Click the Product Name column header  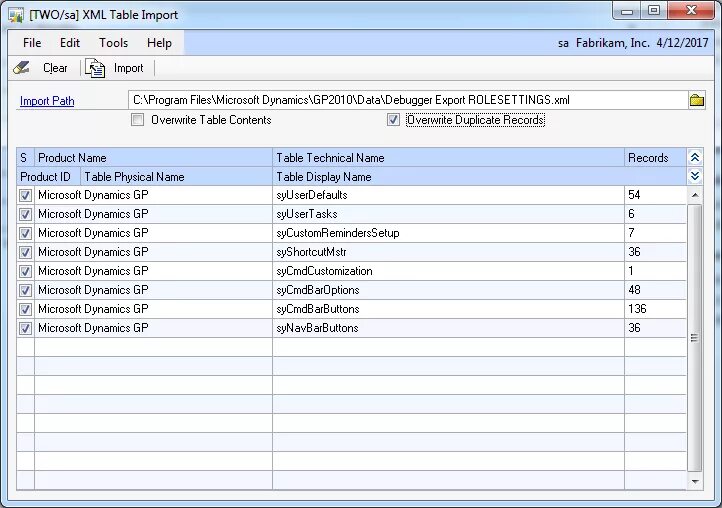(x=153, y=158)
